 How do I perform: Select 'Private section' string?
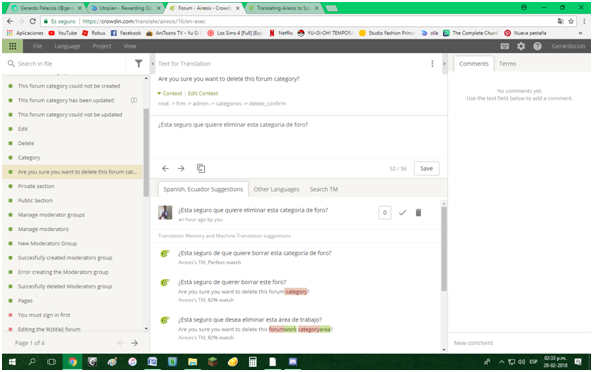pos(72,186)
